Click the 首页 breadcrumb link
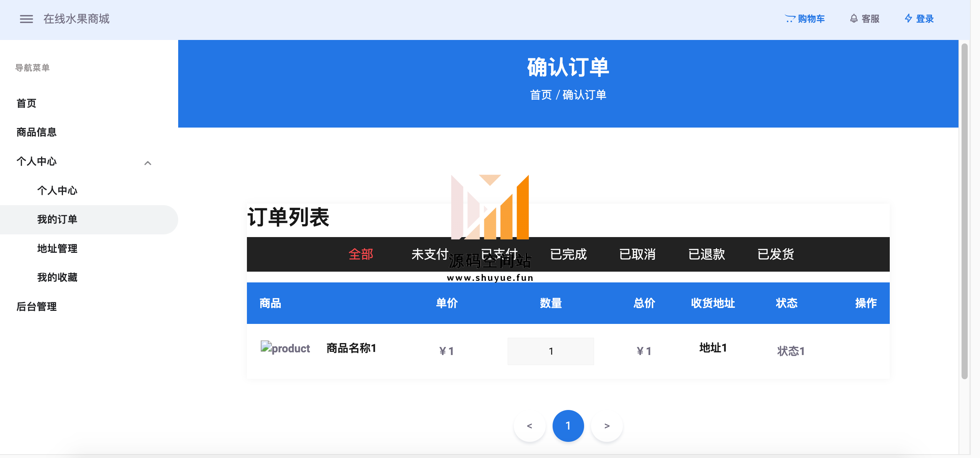Viewport: 980px width, 458px height. [x=541, y=95]
